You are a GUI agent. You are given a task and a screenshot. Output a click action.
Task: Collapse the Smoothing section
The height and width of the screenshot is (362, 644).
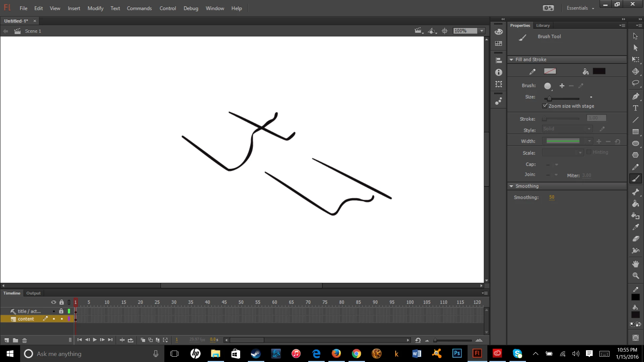(x=511, y=186)
